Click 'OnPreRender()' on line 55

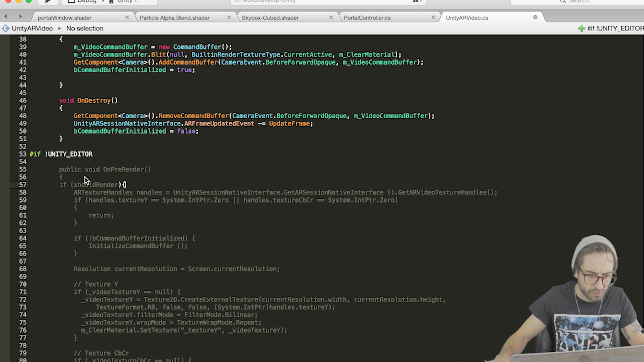127,169
